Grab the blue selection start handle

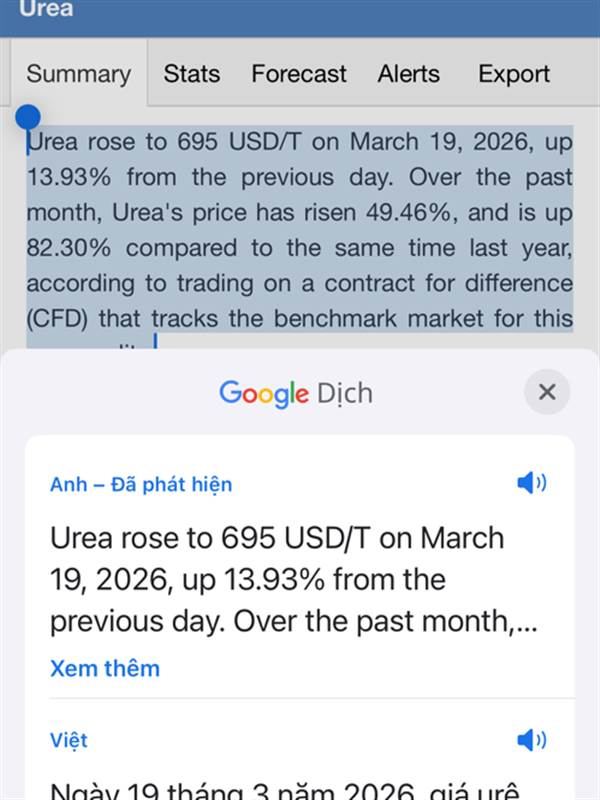28,118
